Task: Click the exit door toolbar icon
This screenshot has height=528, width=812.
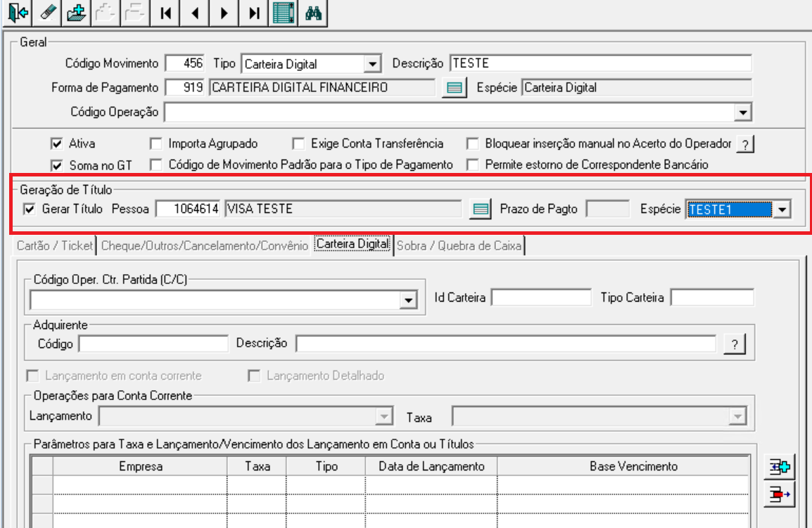Action: click(x=17, y=12)
